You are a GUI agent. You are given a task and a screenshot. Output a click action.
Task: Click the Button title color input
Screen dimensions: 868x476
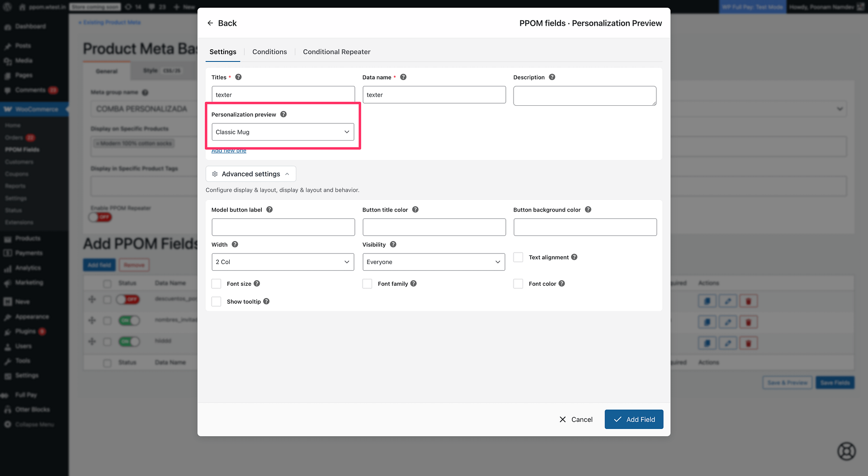(x=434, y=227)
